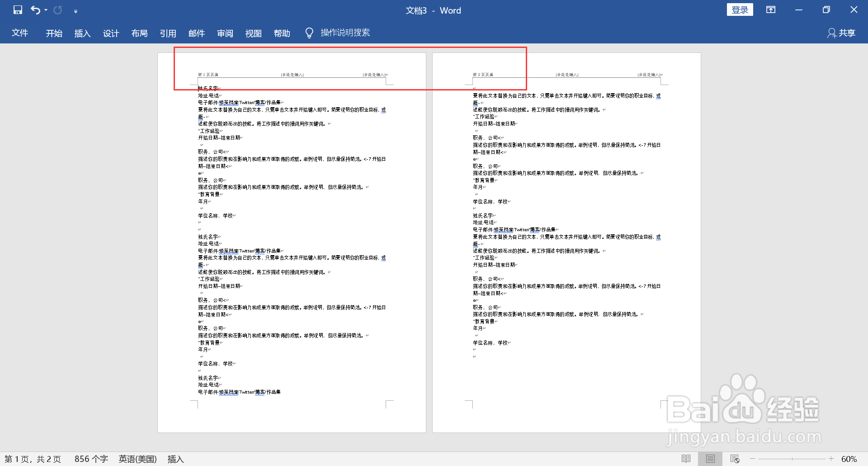Switch to Read Mode using status bar icon

(x=686, y=458)
